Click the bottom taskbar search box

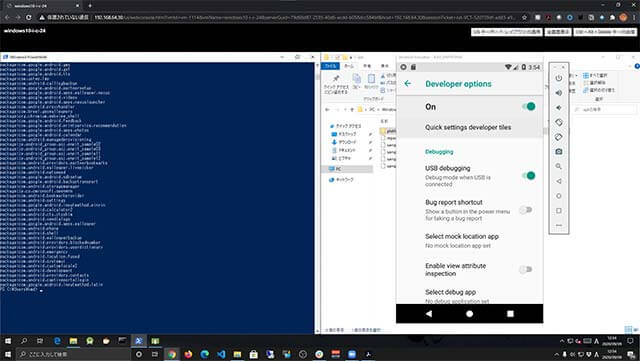coord(73,354)
